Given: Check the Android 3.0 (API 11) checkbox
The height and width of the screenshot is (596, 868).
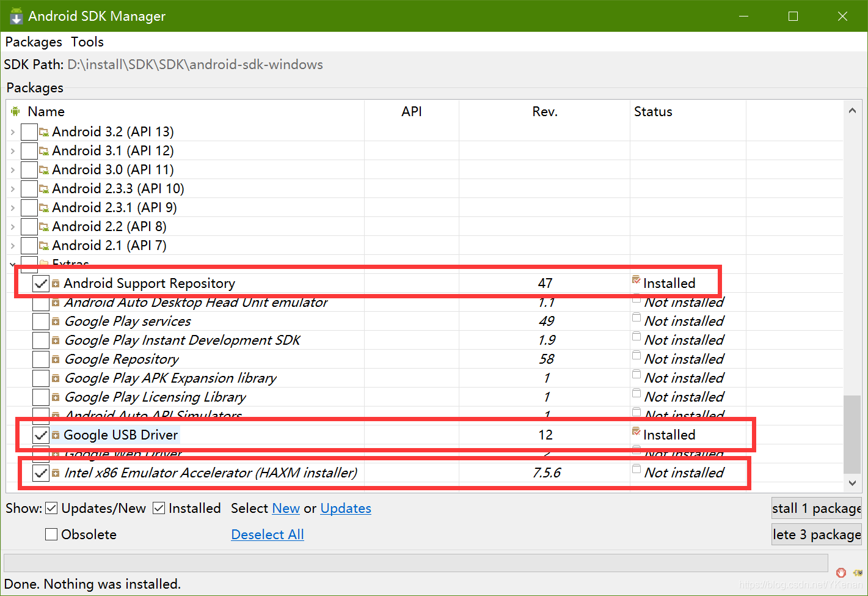Looking at the screenshot, I should [29, 170].
